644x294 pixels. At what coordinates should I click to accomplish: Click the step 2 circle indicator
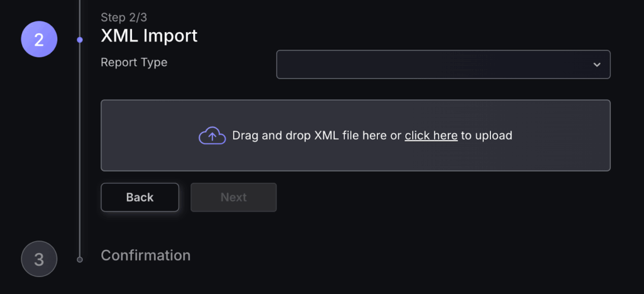[39, 40]
